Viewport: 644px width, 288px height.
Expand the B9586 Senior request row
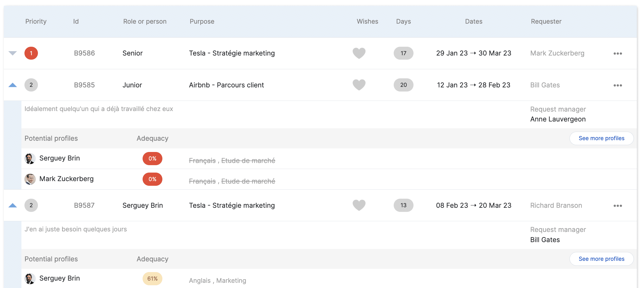coord(13,53)
